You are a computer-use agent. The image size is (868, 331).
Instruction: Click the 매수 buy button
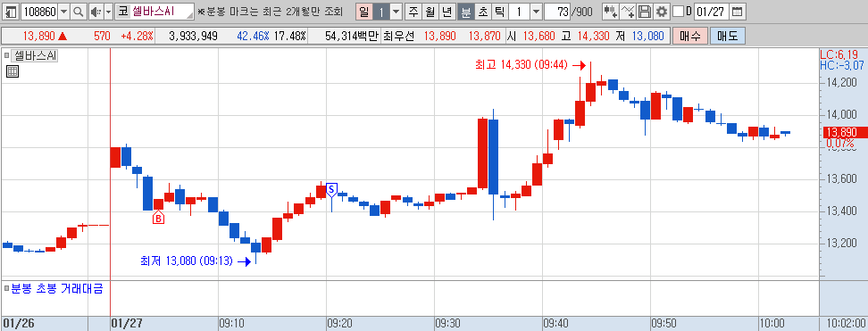(690, 37)
